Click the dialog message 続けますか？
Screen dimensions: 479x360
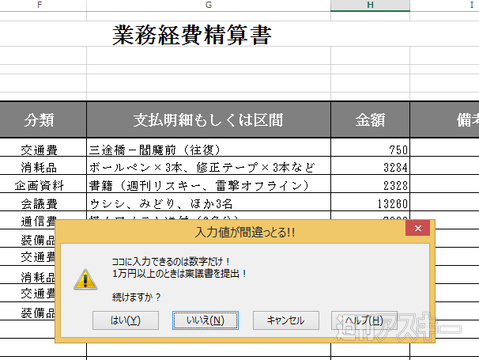point(137,297)
